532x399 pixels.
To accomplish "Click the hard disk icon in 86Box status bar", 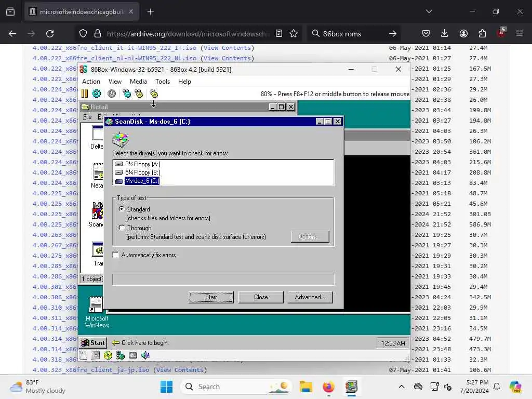I will coord(132,355).
